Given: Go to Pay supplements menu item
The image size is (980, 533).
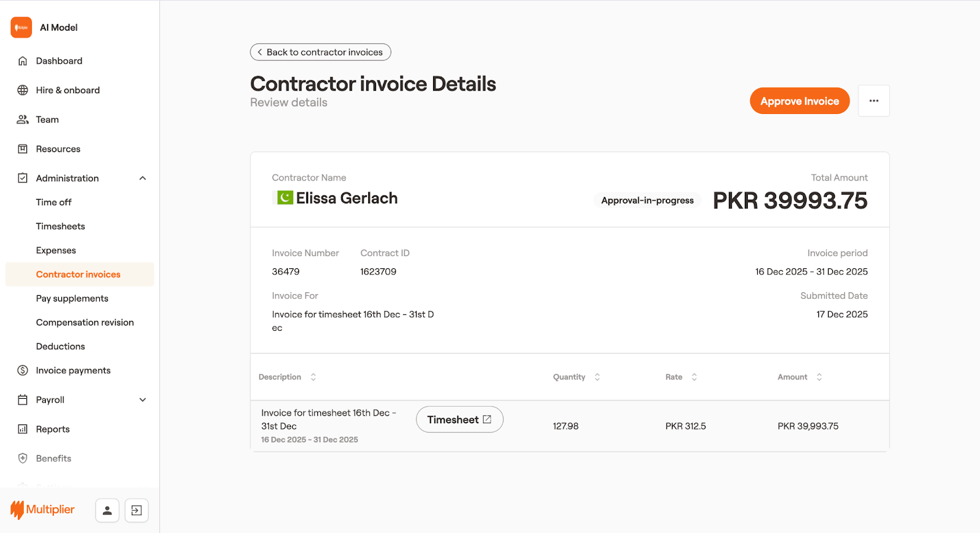Looking at the screenshot, I should (72, 298).
